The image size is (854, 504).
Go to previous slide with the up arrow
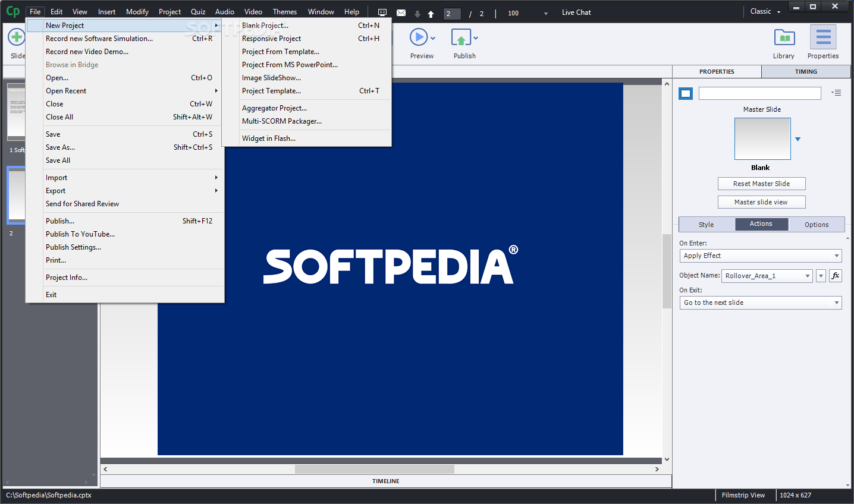pyautogui.click(x=431, y=13)
